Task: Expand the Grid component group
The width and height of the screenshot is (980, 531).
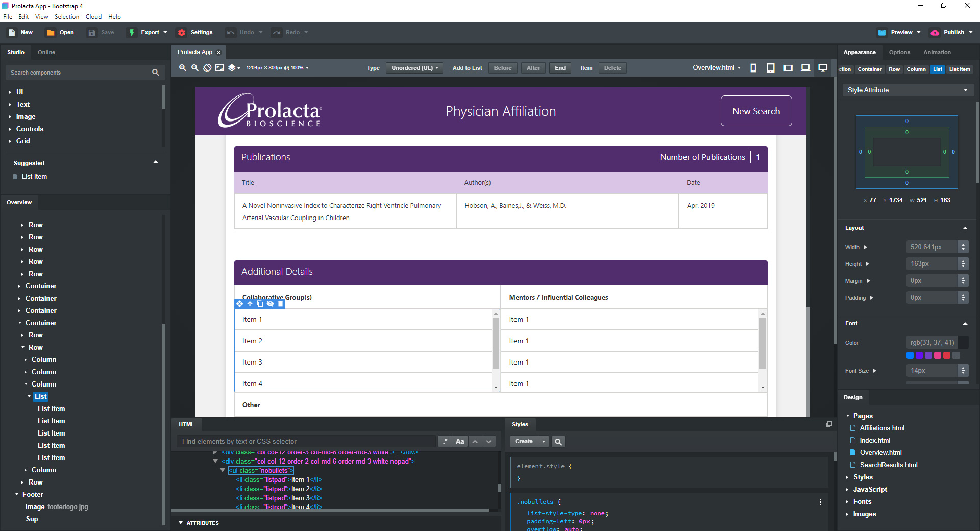Action: (x=10, y=141)
